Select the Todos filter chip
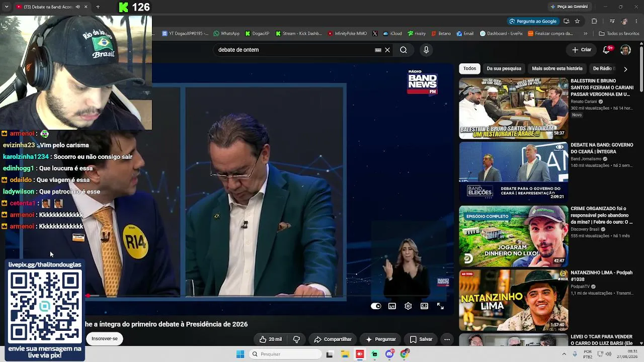 tap(469, 68)
